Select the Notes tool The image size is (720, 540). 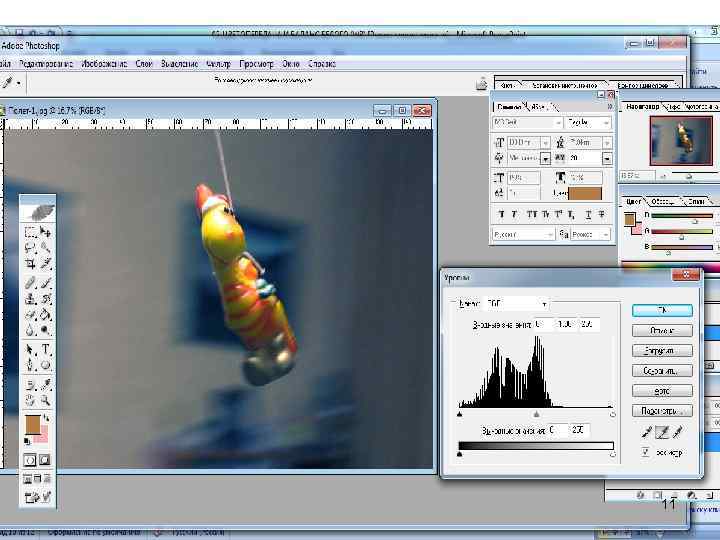[x=30, y=385]
